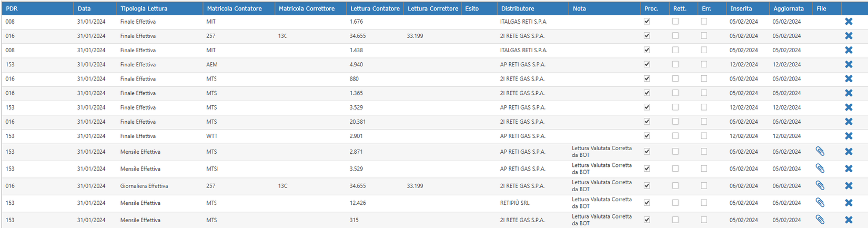
Task: Click the WTT matricola cell
Action: 212,136
